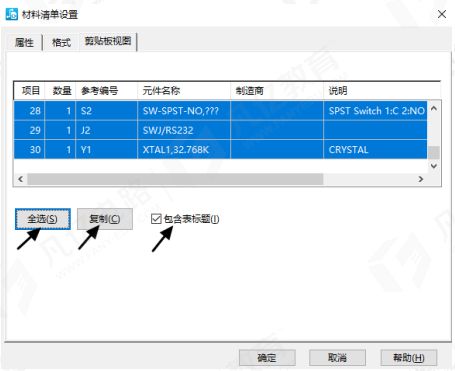Switch to the 属性 tab
Screen dimensions: 455x371
pyautogui.click(x=24, y=42)
